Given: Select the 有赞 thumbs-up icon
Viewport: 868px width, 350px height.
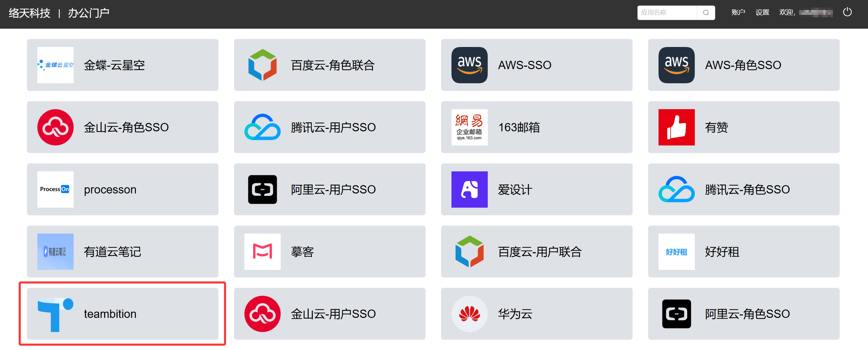Looking at the screenshot, I should [x=676, y=127].
